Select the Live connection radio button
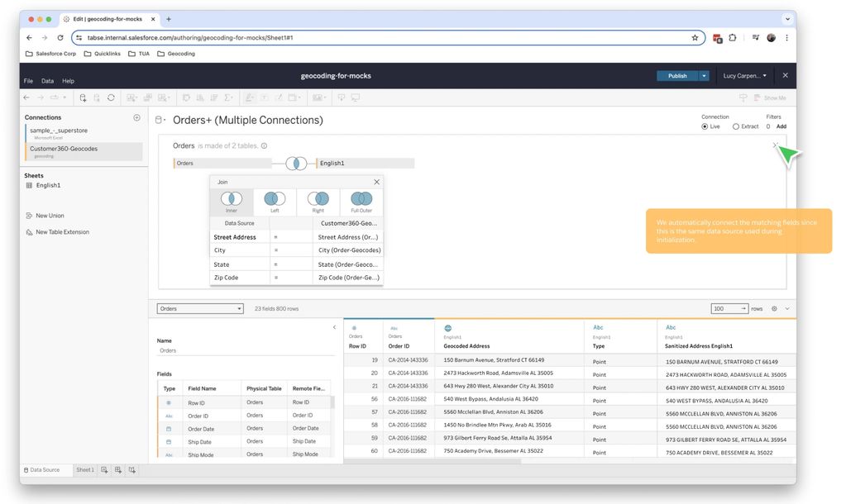Screen dimensions: 846x504 pyautogui.click(x=705, y=126)
